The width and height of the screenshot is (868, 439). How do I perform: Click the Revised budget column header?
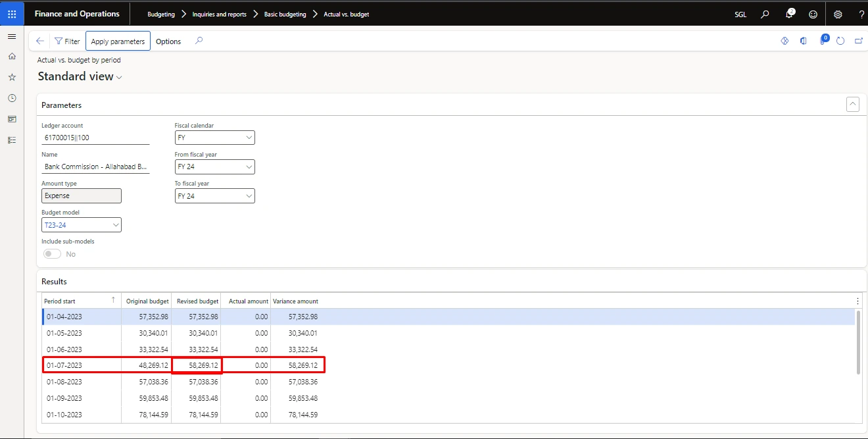point(196,301)
